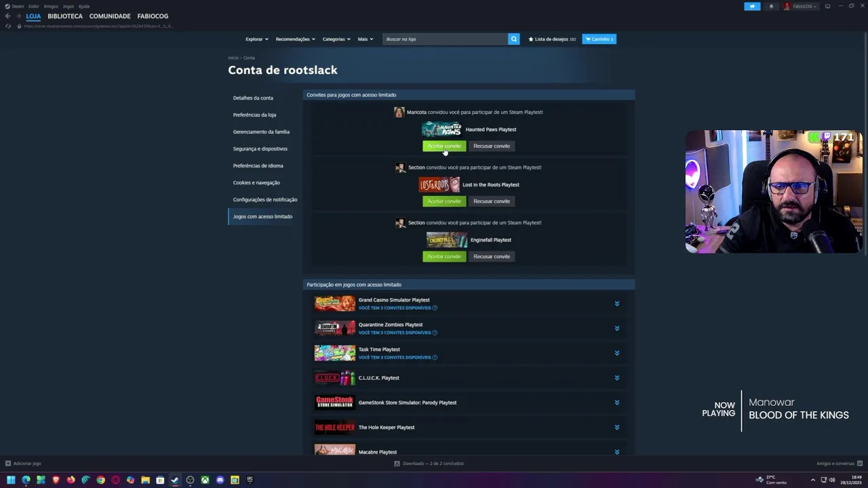Screen dimensions: 868x488
Task: Launch Opera GX from the taskbar
Action: [115, 480]
